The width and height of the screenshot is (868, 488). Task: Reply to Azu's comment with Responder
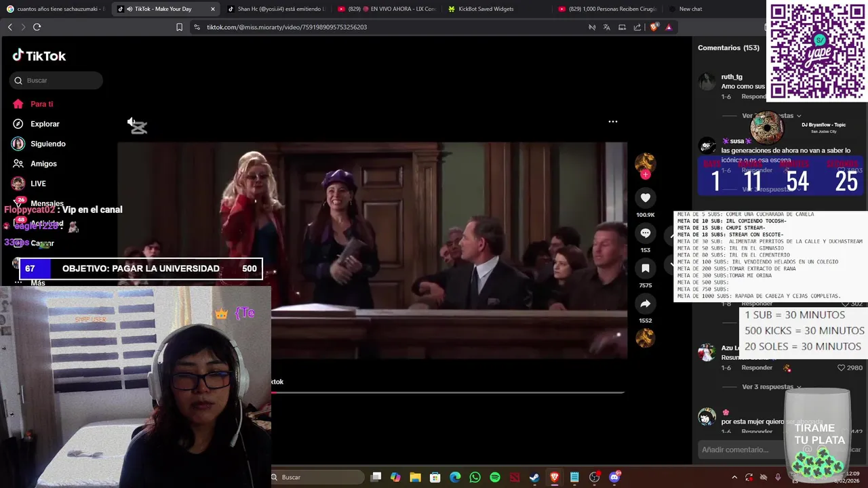tap(757, 368)
